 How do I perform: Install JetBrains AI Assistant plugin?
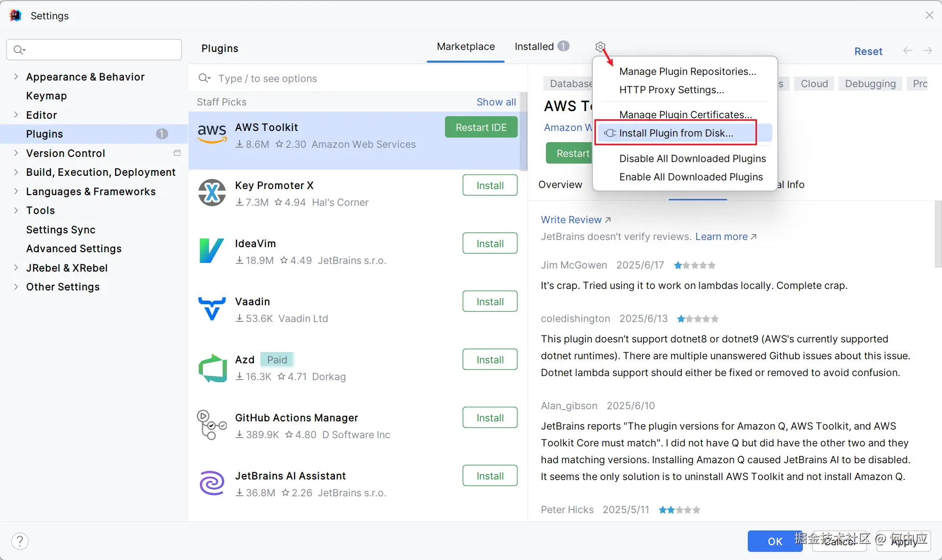click(x=490, y=476)
